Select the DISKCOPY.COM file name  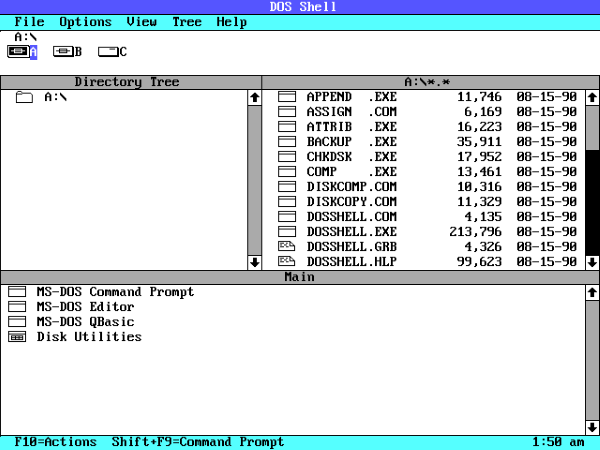352,202
